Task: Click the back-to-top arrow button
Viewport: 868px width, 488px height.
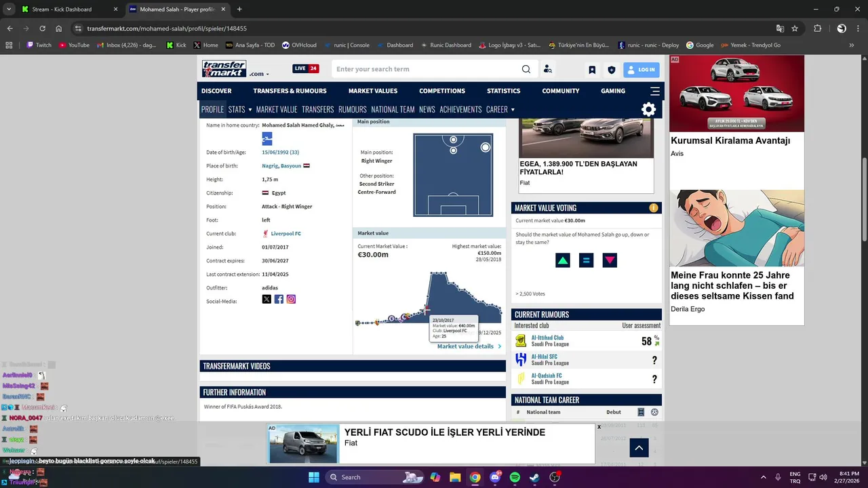Action: (x=639, y=447)
